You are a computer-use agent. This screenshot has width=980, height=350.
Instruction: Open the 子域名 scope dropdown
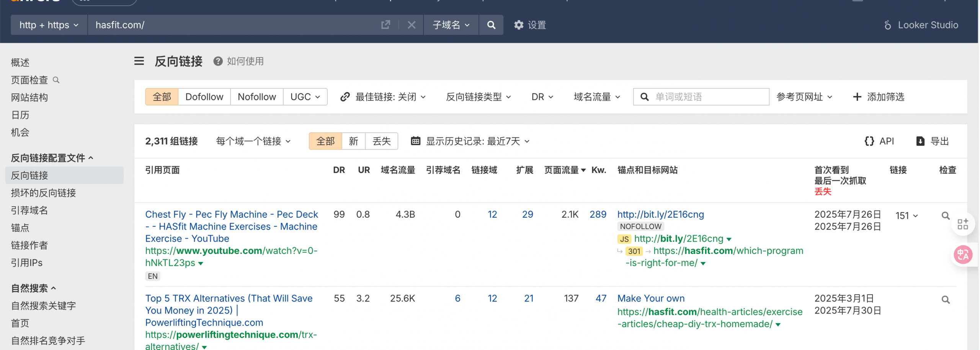(451, 25)
